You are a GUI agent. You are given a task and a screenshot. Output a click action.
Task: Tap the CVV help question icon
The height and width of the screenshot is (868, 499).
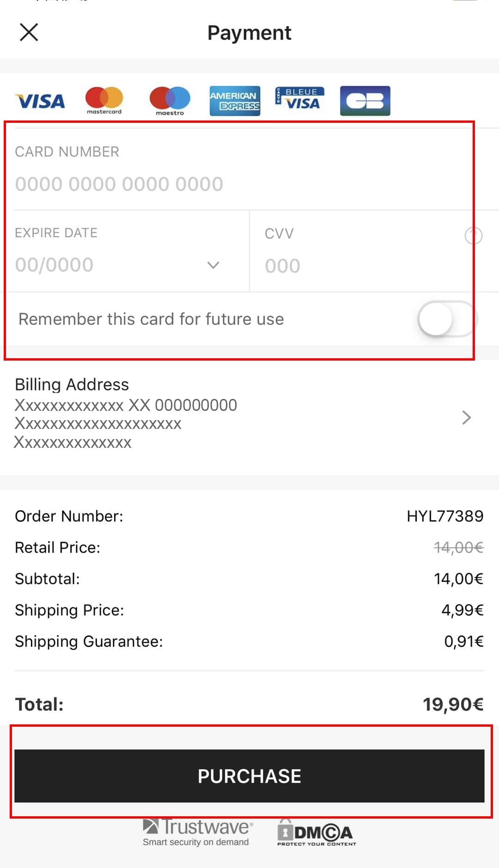click(x=474, y=235)
